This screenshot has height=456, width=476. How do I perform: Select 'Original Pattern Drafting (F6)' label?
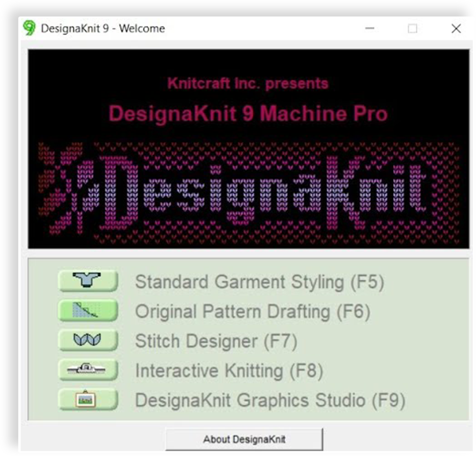(253, 312)
